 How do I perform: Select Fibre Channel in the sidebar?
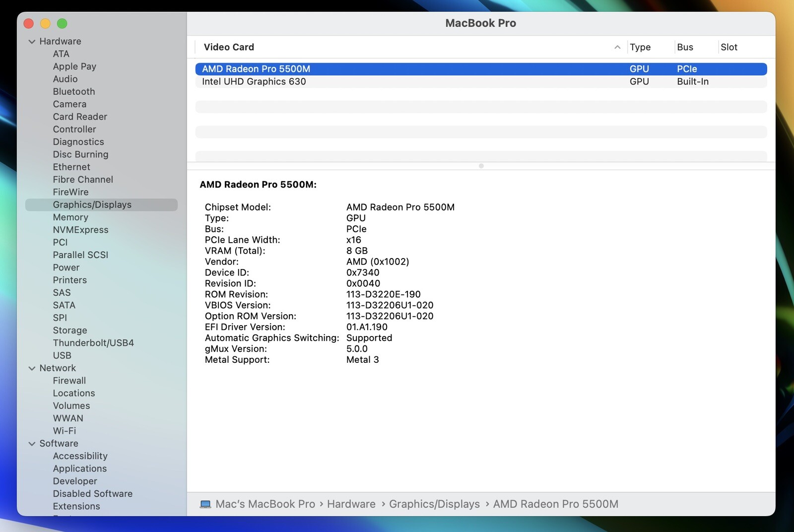pyautogui.click(x=83, y=180)
